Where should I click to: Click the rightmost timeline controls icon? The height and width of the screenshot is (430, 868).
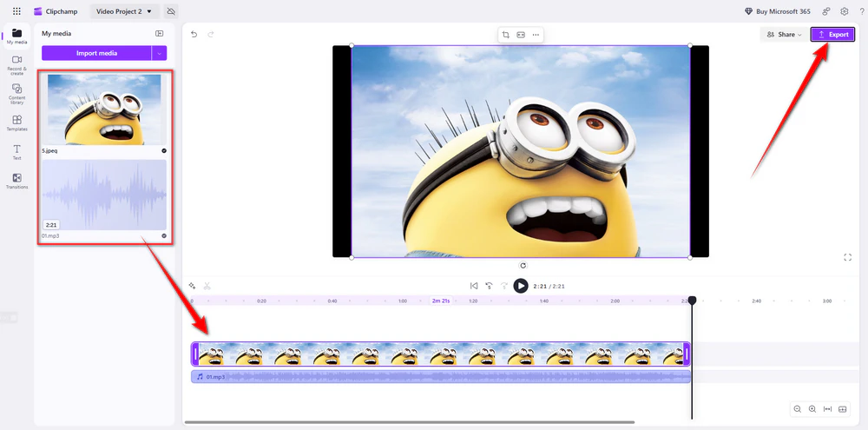tap(843, 409)
